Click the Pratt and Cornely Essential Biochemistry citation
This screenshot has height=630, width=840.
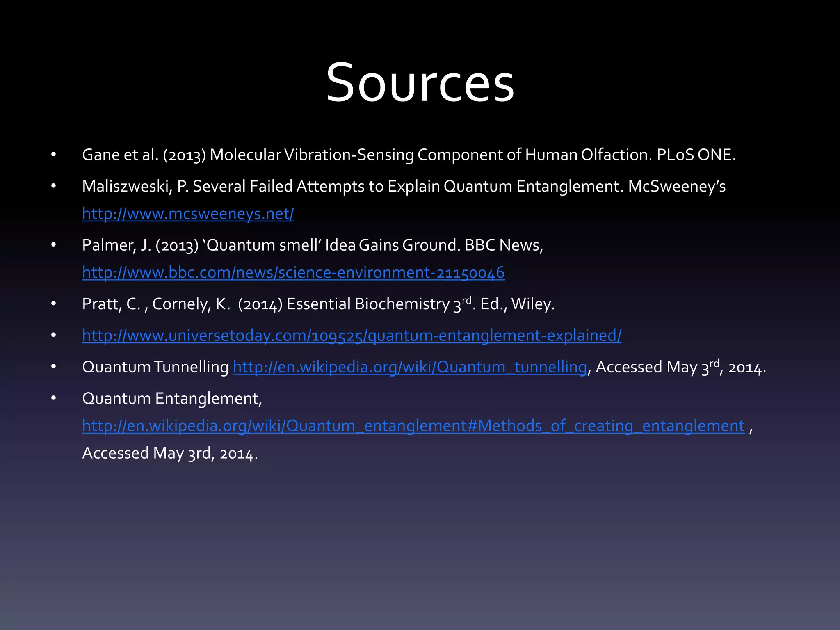click(318, 304)
